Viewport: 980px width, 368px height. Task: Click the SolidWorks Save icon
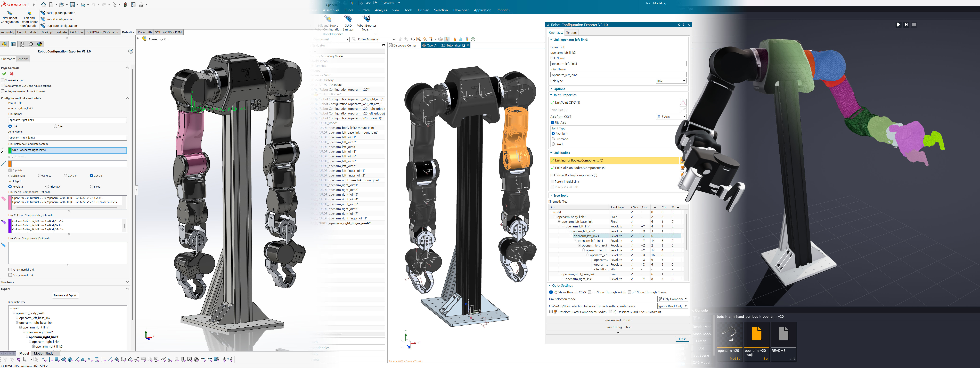pyautogui.click(x=72, y=5)
